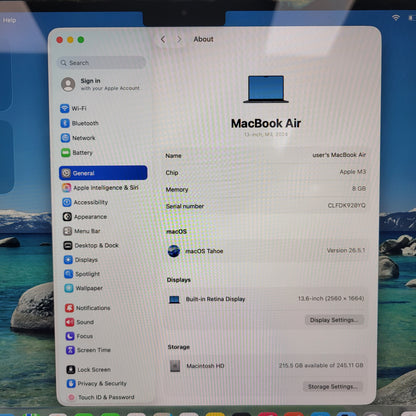This screenshot has height=416, width=416.
Task: Click the Memory row label
Action: 177,190
